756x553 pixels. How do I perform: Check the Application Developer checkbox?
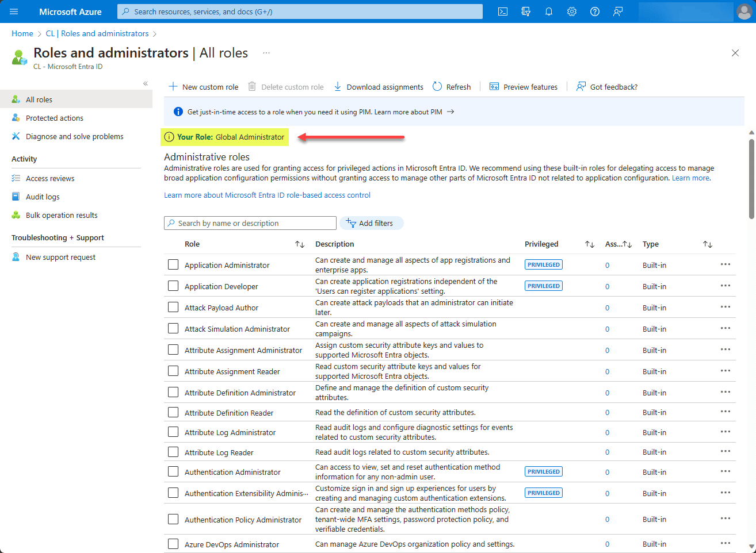tap(173, 286)
